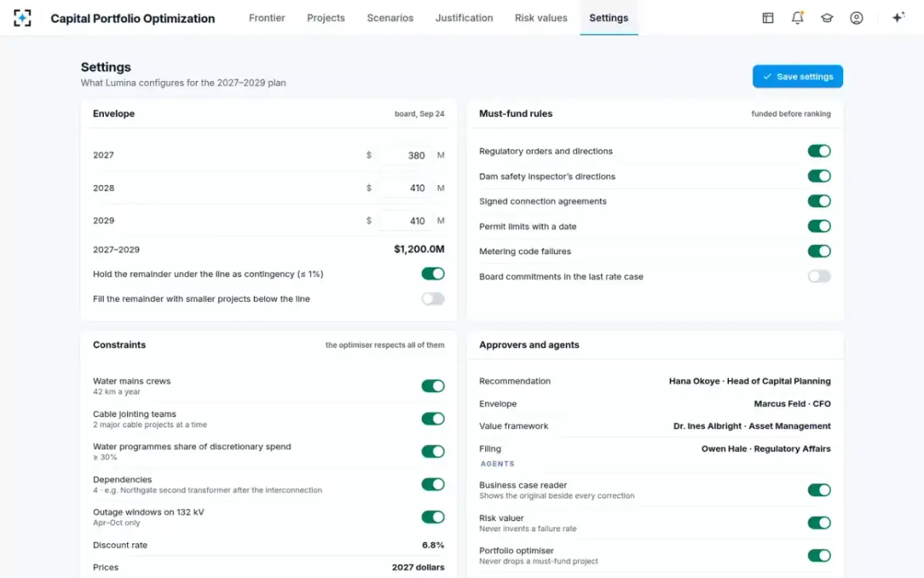Go to the Frontier tab
This screenshot has height=578, width=924.
pyautogui.click(x=267, y=18)
